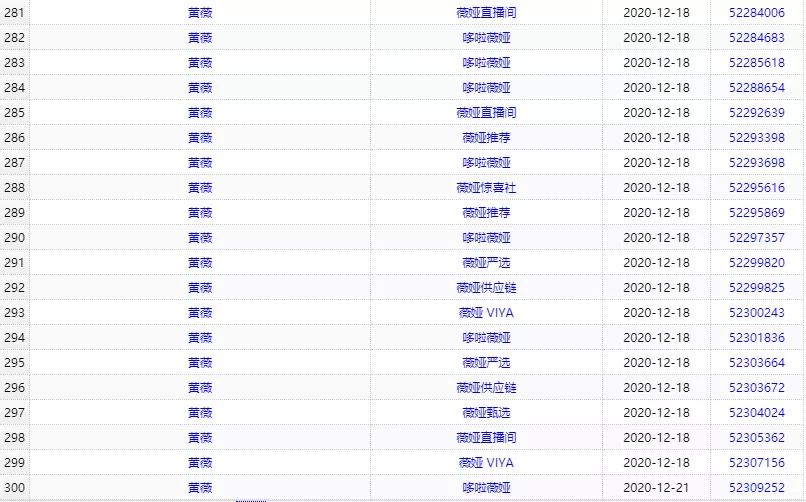Open applicant 黄薇 link in row 283

[x=200, y=63]
